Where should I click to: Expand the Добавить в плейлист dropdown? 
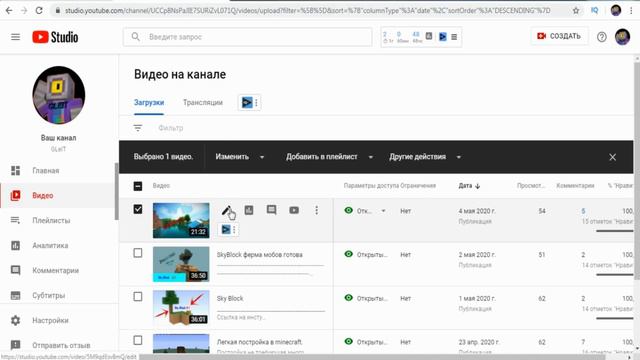coord(329,157)
